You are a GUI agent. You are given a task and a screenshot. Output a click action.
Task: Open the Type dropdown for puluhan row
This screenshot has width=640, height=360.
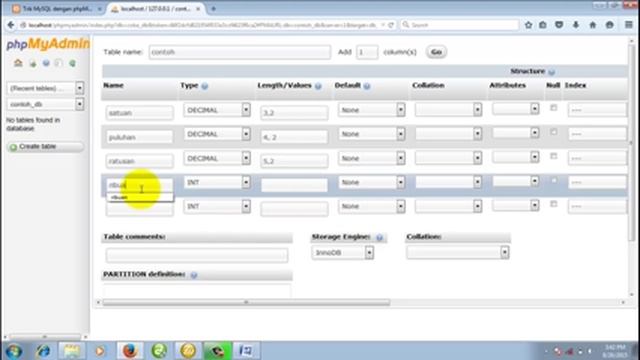217,134
